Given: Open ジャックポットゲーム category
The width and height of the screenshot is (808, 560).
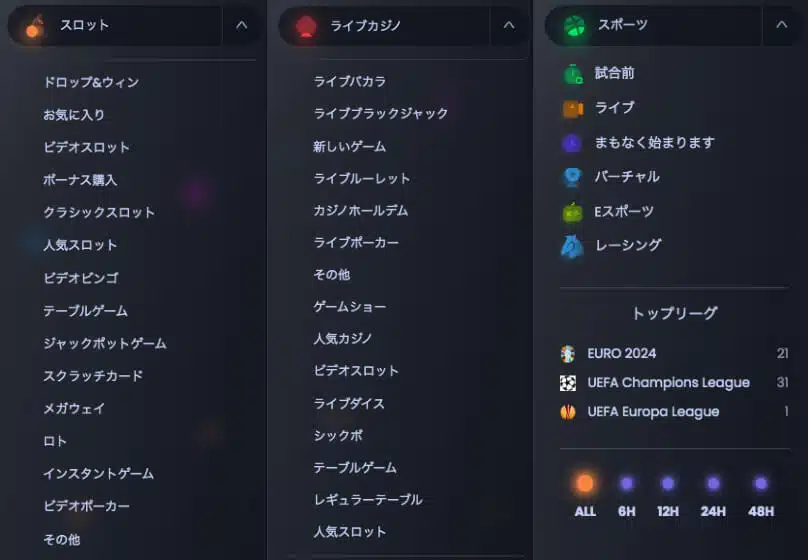Looking at the screenshot, I should (x=105, y=344).
